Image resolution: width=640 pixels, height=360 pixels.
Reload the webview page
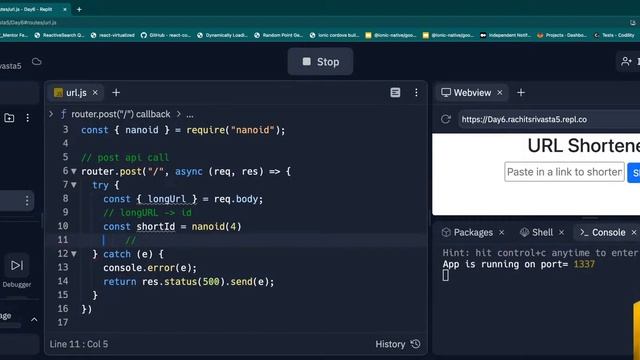pos(446,119)
